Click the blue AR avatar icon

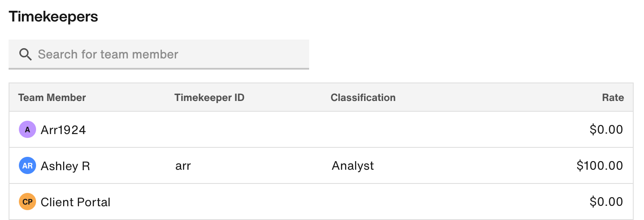click(x=27, y=165)
